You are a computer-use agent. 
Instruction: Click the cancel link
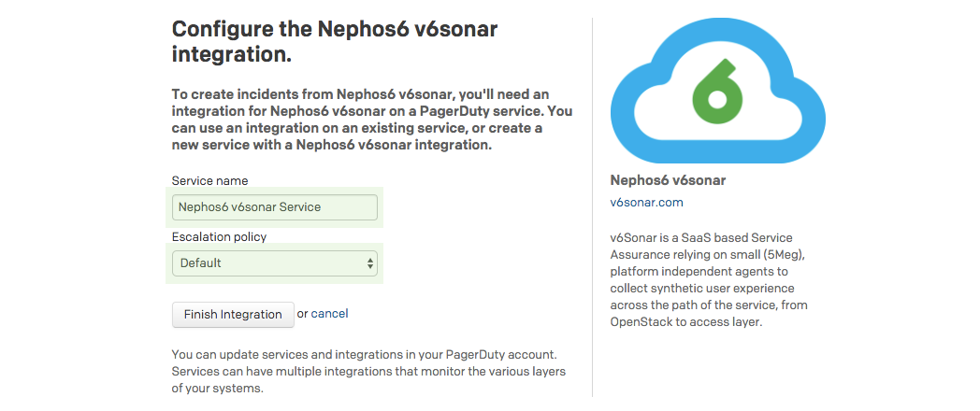click(329, 314)
